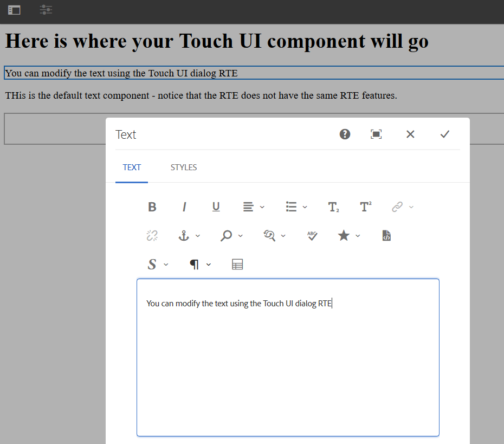Switch to the Styles tab

click(184, 168)
